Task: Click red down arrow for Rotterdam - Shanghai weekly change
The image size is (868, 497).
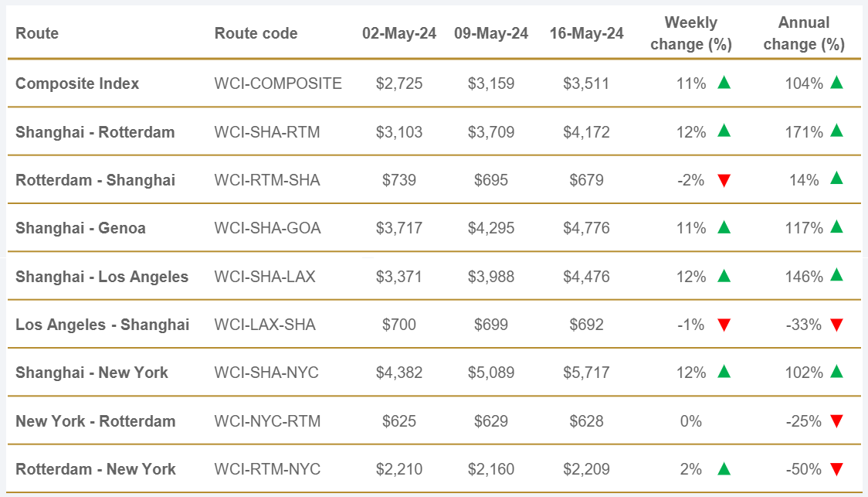Action: pyautogui.click(x=724, y=181)
